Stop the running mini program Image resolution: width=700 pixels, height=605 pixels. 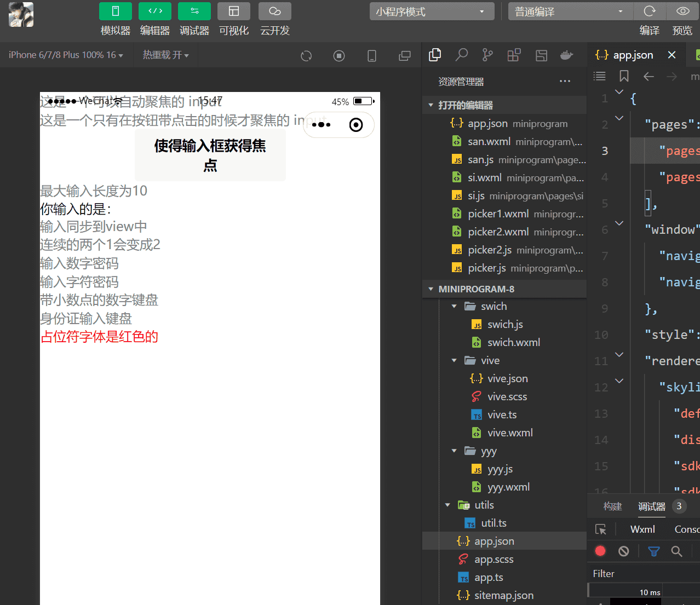point(339,55)
